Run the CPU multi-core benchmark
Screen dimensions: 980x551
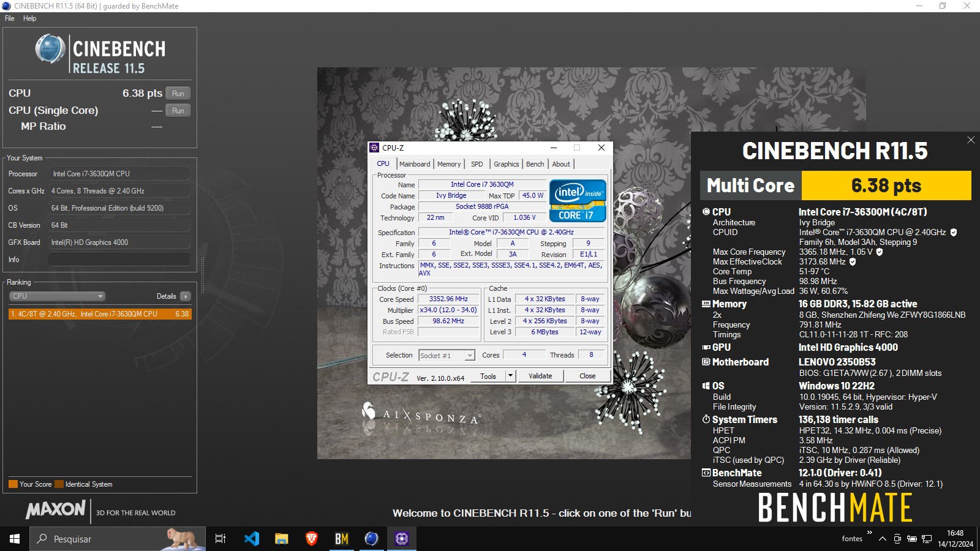[178, 94]
